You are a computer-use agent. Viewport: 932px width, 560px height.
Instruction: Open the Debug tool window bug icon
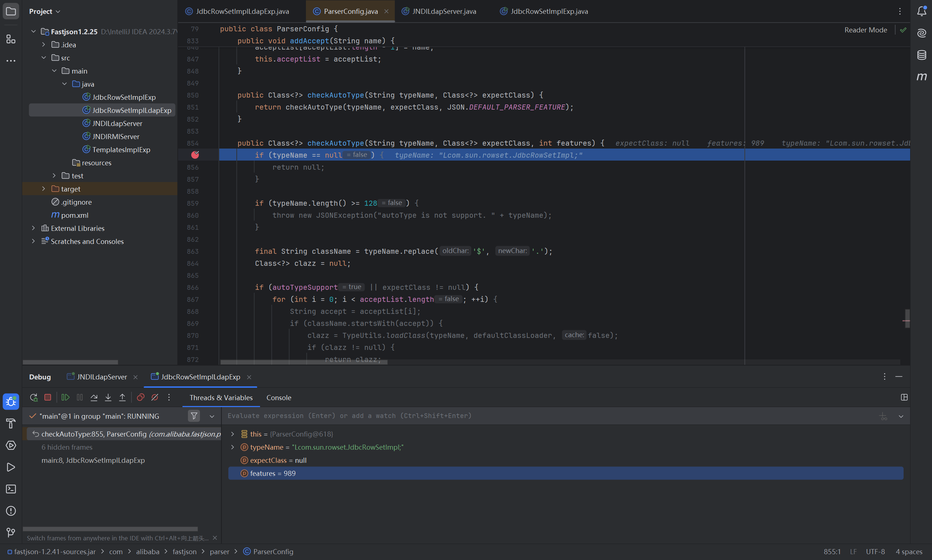[11, 402]
